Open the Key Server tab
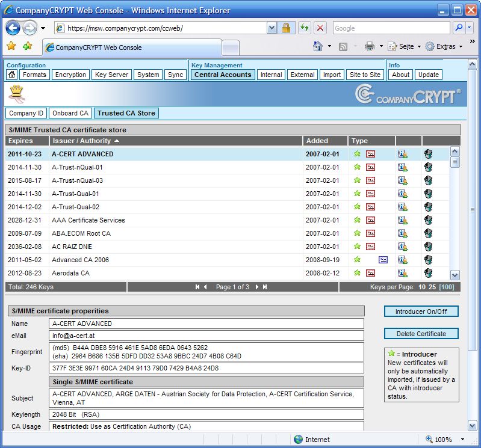The width and height of the screenshot is (481, 448). [x=111, y=75]
